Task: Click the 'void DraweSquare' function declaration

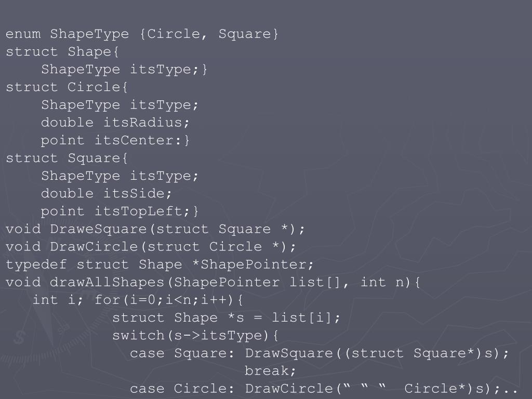Action: [155, 229]
